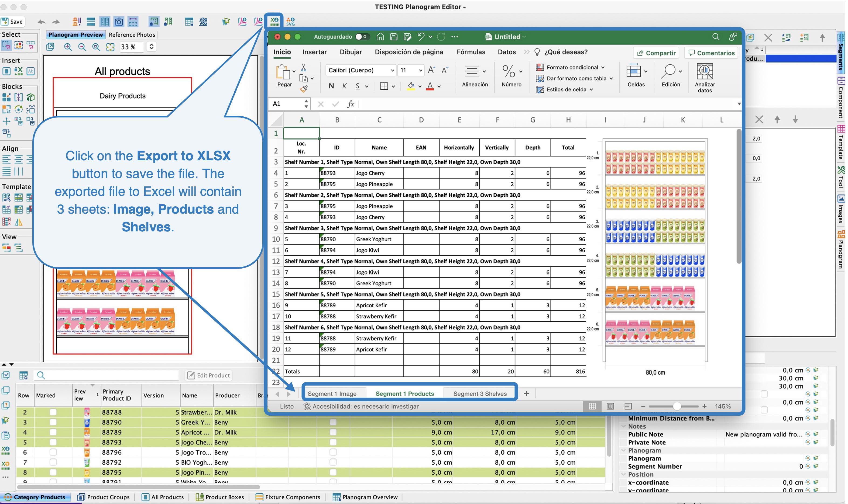Click the Excel share-people icon
This screenshot has height=504, width=848.
[733, 37]
